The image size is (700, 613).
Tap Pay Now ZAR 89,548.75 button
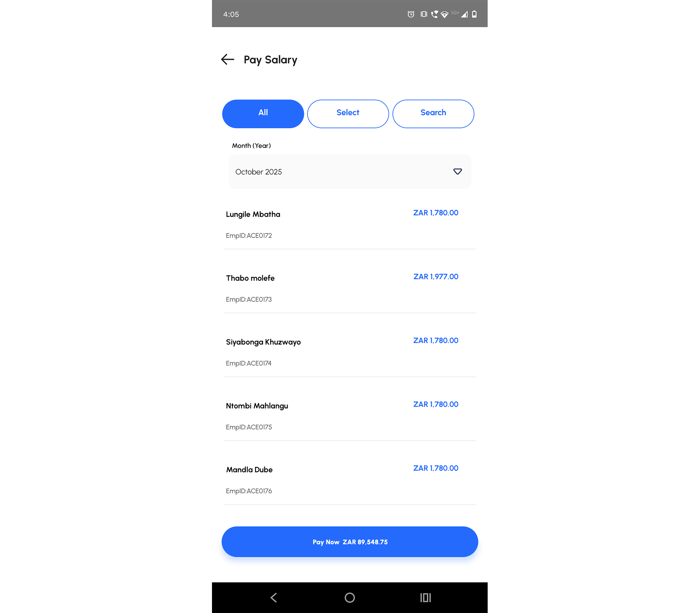pyautogui.click(x=350, y=542)
